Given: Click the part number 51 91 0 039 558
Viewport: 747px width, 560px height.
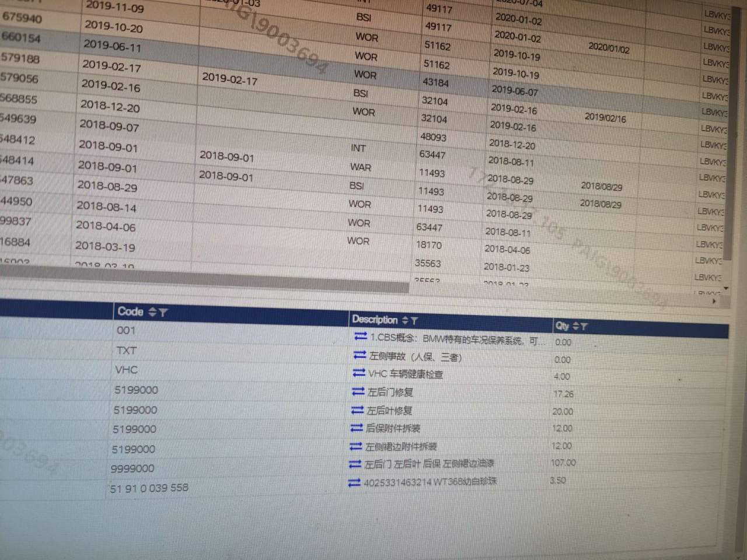Looking at the screenshot, I should tap(149, 488).
